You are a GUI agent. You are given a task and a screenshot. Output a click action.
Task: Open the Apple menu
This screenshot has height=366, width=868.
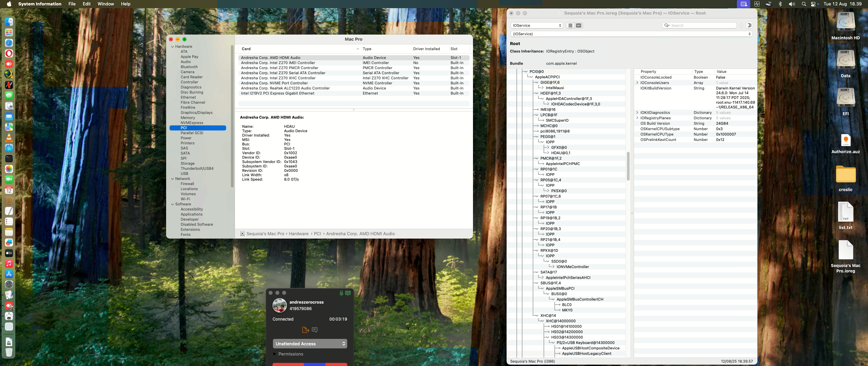tap(9, 4)
